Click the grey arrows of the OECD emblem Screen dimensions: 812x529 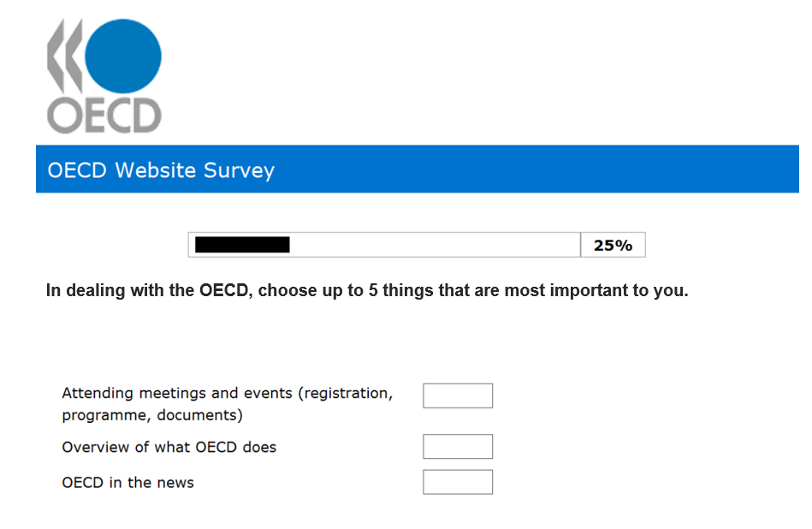pyautogui.click(x=63, y=56)
